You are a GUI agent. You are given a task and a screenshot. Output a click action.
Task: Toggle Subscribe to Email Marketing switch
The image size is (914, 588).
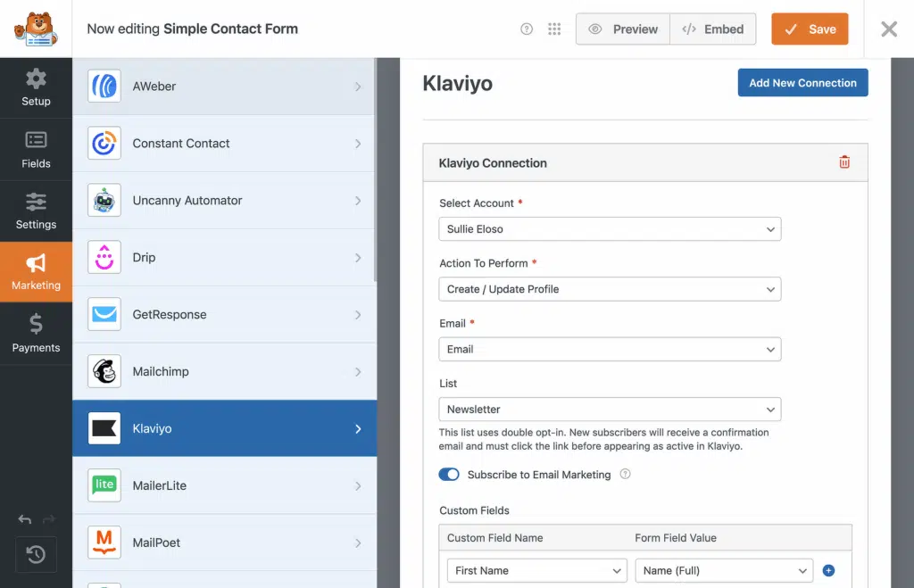[449, 475]
